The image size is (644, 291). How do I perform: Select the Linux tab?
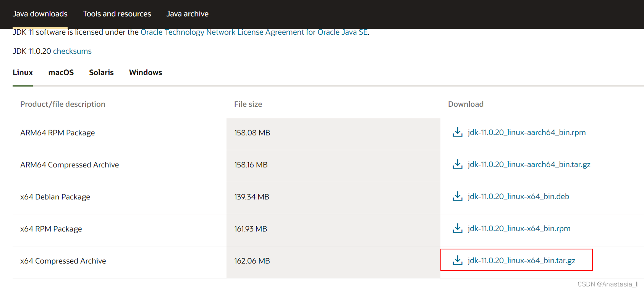tap(23, 72)
